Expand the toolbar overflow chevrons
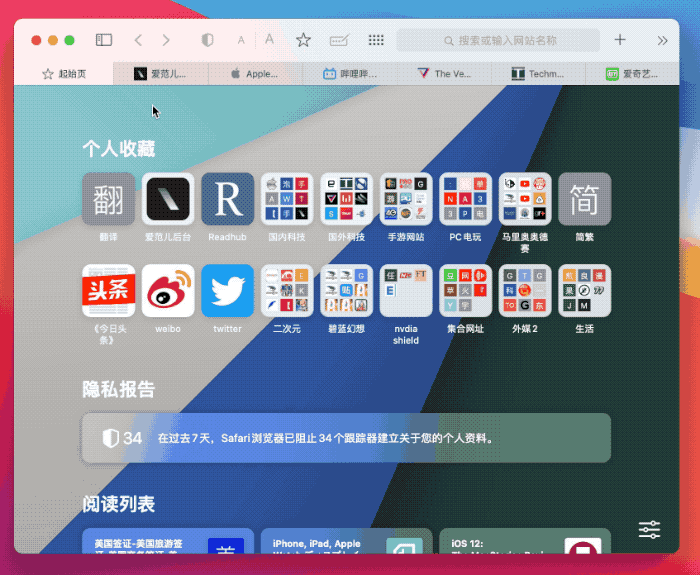The height and width of the screenshot is (575, 700). click(662, 41)
